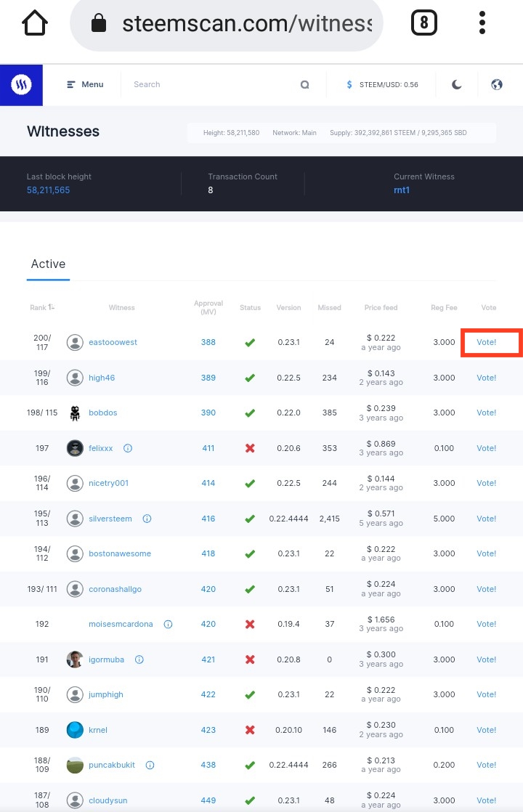Click krnel blue avatar icon
The height and width of the screenshot is (812, 523).
point(75,730)
